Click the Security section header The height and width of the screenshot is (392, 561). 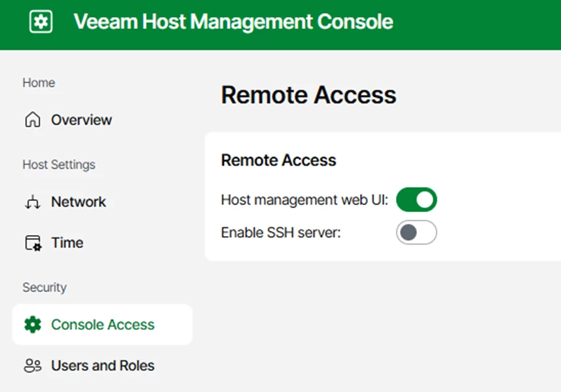click(45, 288)
